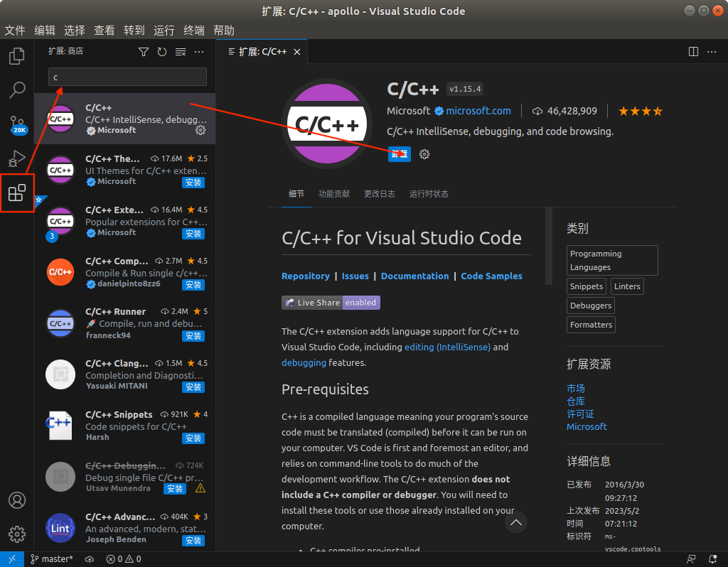Open the Explorer view in activity bar
Screen dimensions: 728x567
(17, 55)
